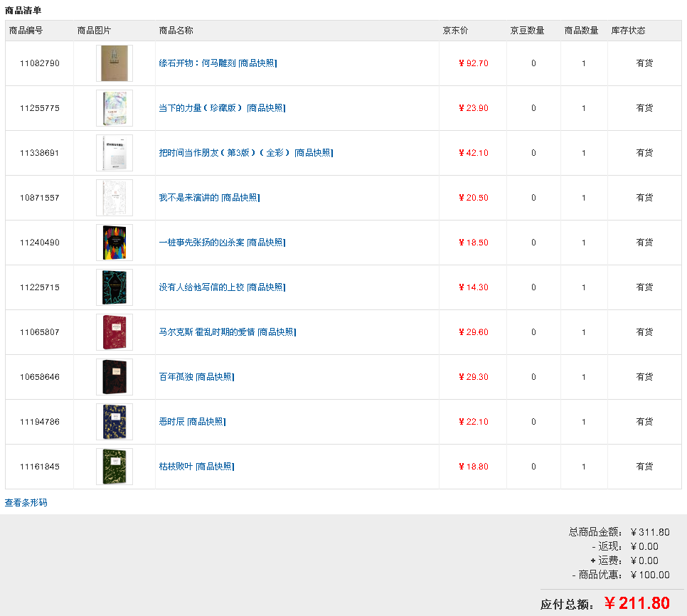Click the total goods amount ¥311.80
Image resolution: width=687 pixels, height=616 pixels.
(x=650, y=532)
